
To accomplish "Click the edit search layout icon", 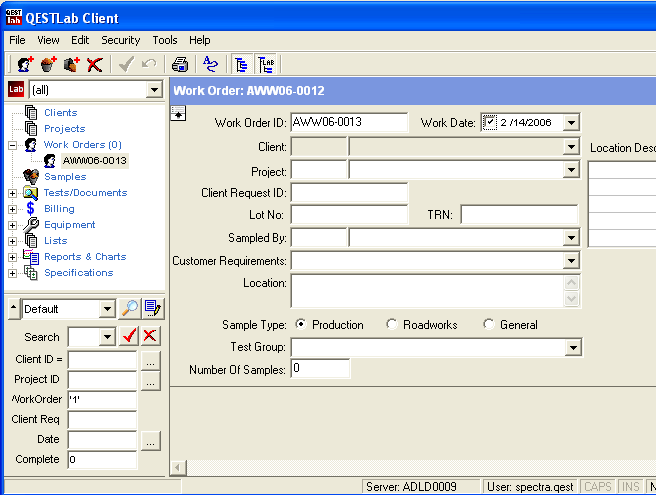I will pyautogui.click(x=153, y=309).
